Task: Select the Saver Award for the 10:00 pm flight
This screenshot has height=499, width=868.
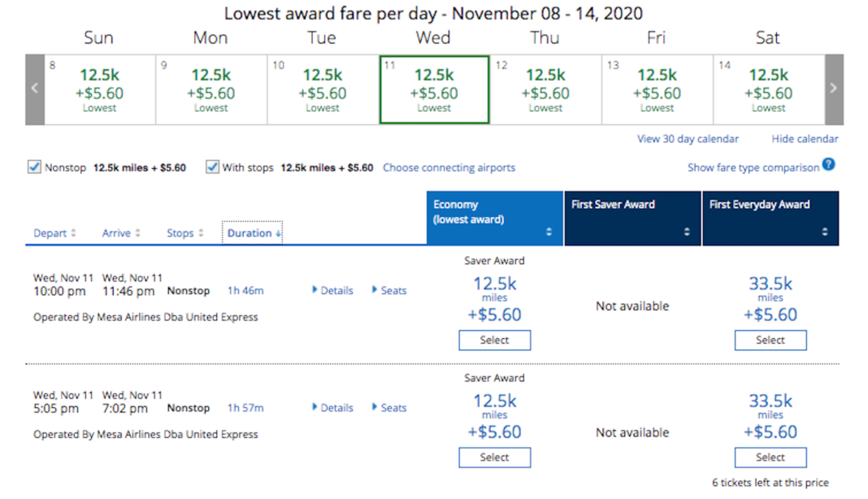Action: click(x=494, y=340)
